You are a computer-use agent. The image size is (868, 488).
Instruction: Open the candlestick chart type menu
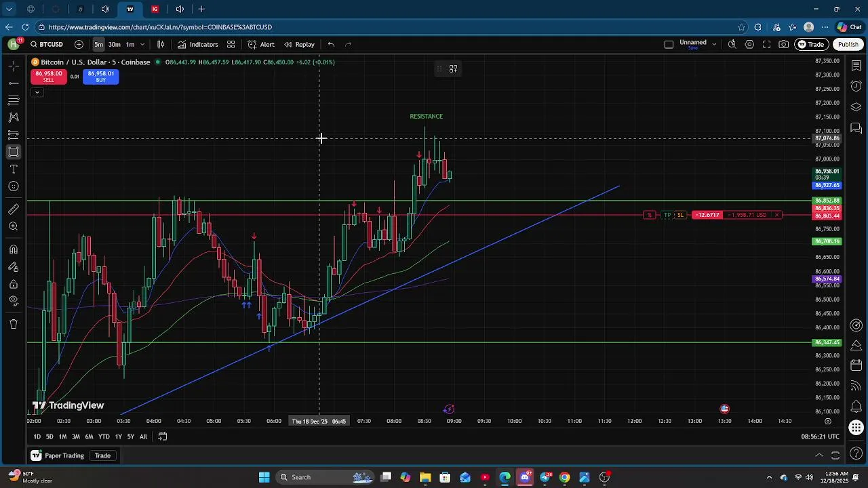click(x=161, y=45)
